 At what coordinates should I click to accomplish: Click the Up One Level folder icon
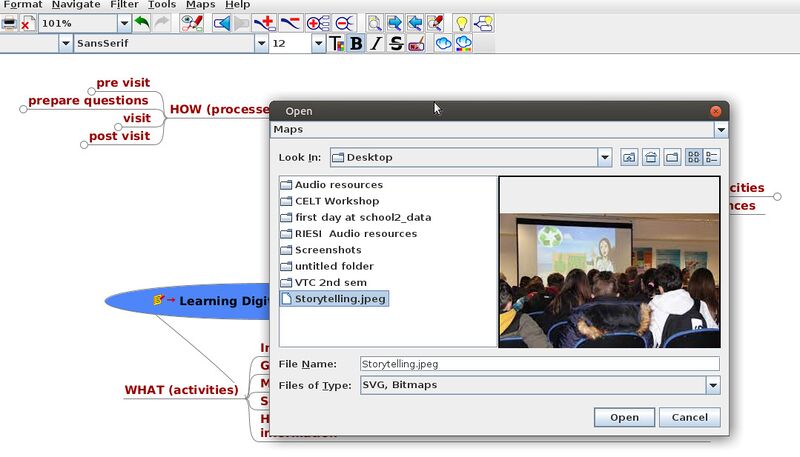click(629, 158)
